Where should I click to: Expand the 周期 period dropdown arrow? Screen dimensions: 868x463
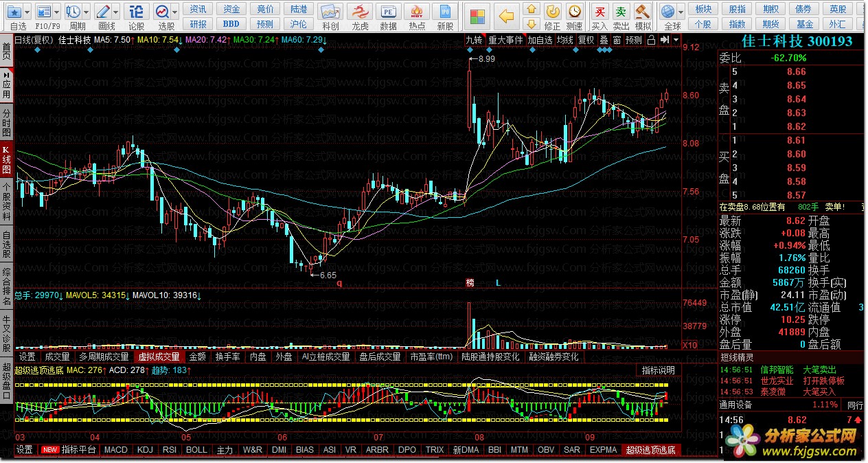pyautogui.click(x=86, y=12)
